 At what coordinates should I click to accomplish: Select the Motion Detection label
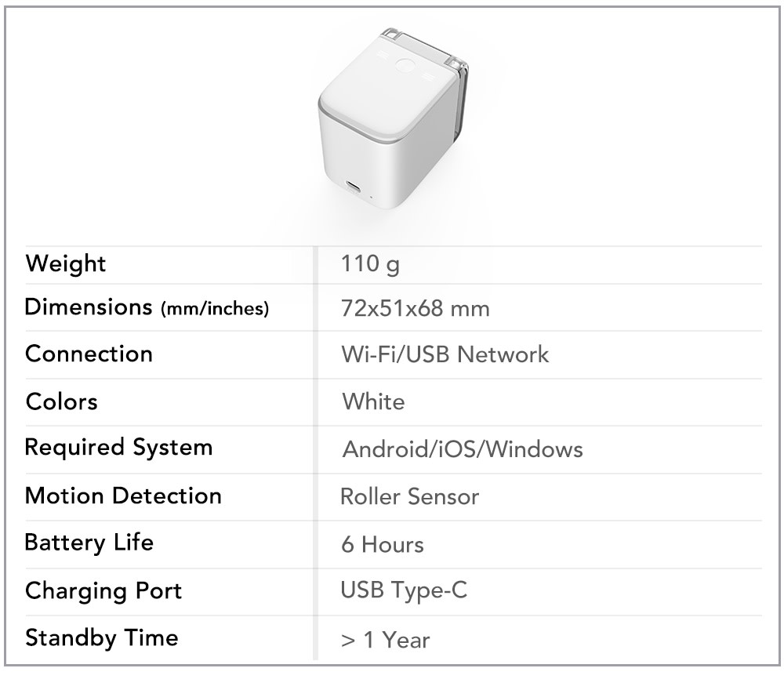point(123,496)
